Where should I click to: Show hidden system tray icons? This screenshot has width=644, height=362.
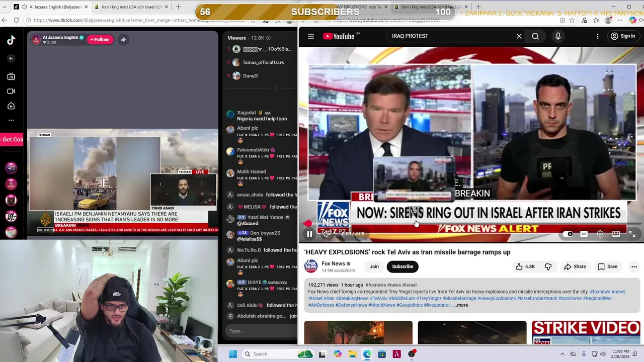(562, 354)
